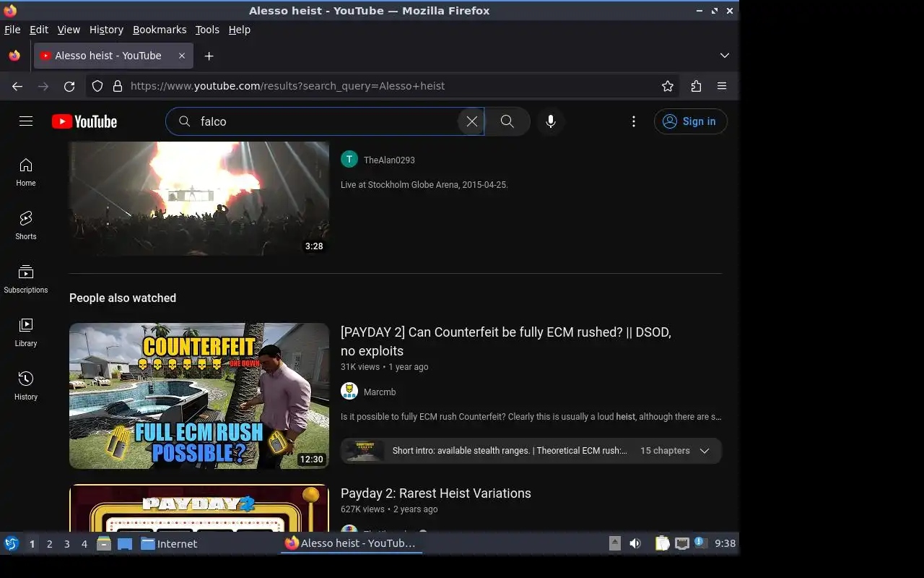Screen dimensions: 924x578
Task: Click Sign in button
Action: [690, 121]
